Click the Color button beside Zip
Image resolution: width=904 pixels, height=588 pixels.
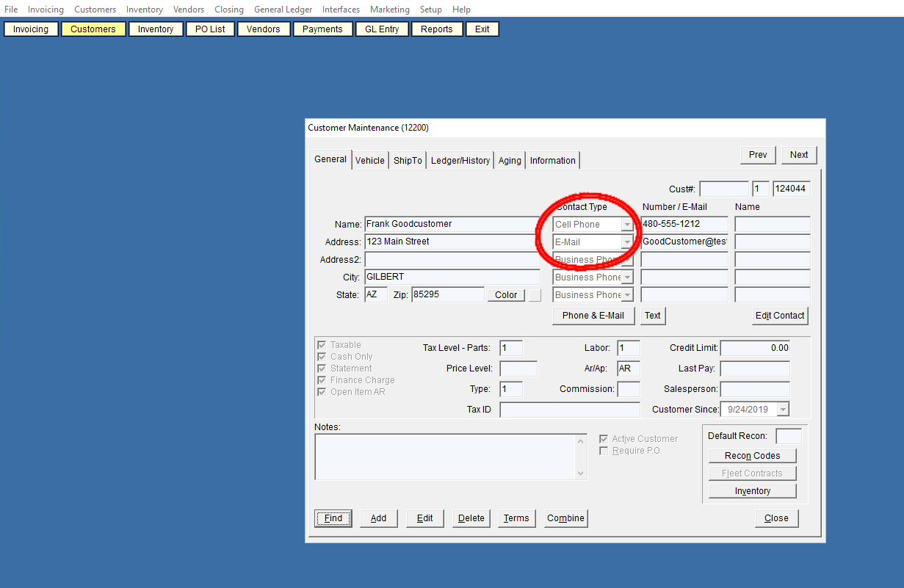point(506,295)
